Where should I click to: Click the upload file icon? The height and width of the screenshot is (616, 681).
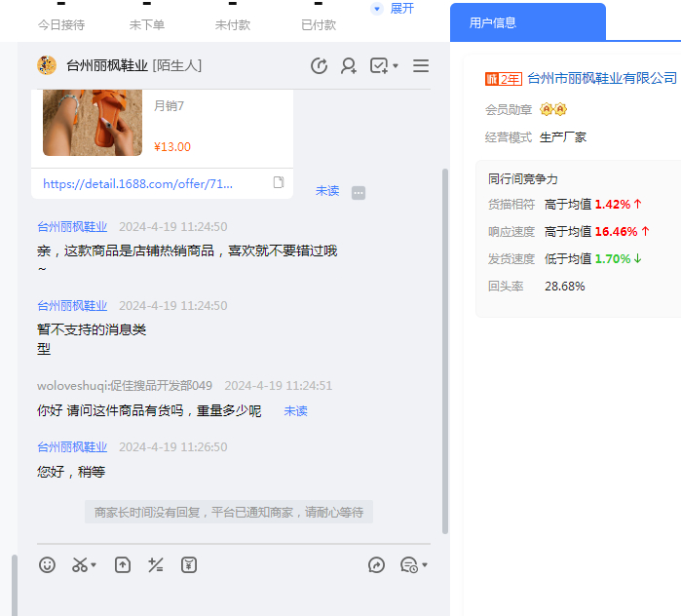click(x=123, y=564)
